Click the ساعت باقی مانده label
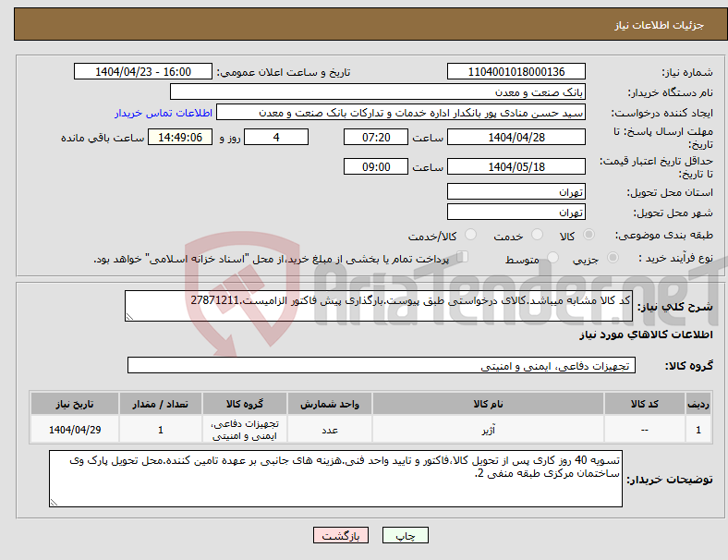This screenshot has height=560, width=728. tap(103, 138)
